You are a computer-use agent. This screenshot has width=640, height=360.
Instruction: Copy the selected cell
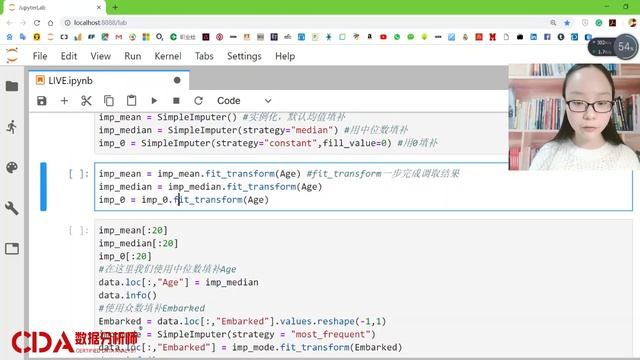point(109,101)
